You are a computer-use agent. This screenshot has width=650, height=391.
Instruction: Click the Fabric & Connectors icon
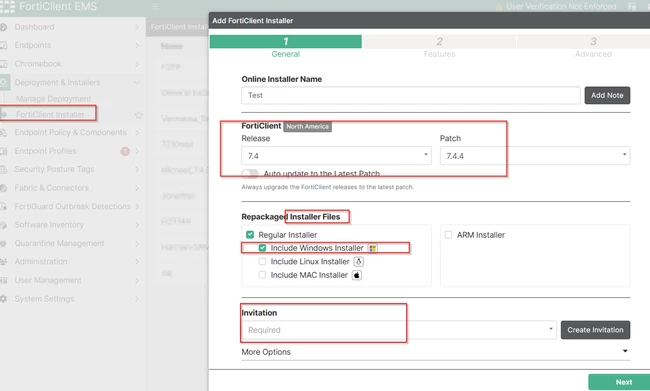pos(4,188)
